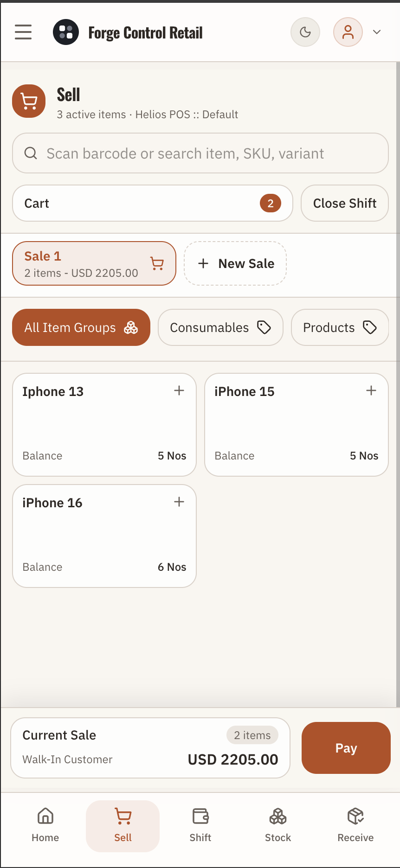The image size is (400, 868).
Task: Click the Pay button
Action: point(346,748)
